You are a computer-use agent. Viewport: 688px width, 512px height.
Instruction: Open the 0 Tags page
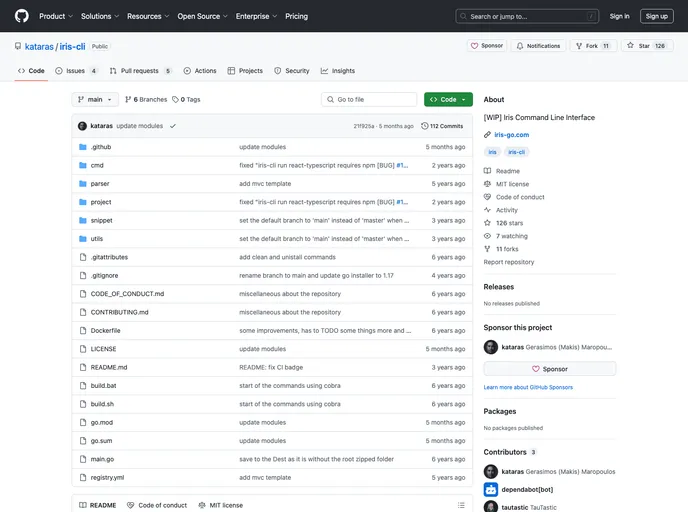[x=186, y=100]
